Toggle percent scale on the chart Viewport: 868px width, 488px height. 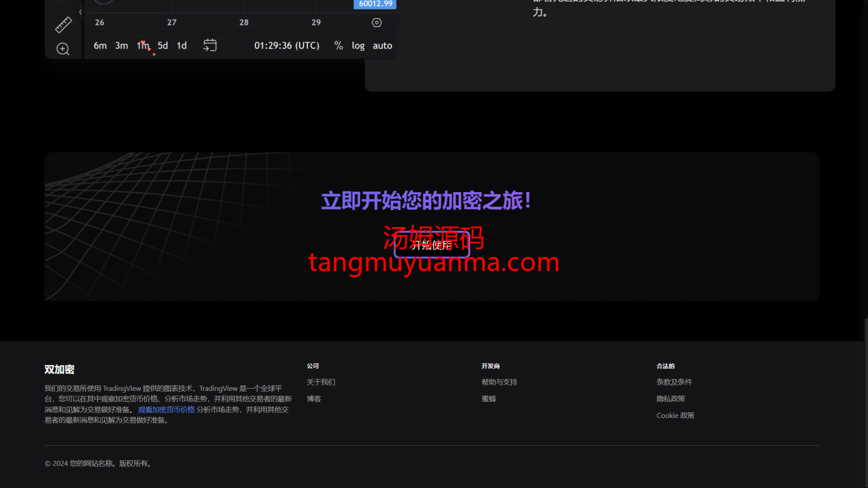338,46
